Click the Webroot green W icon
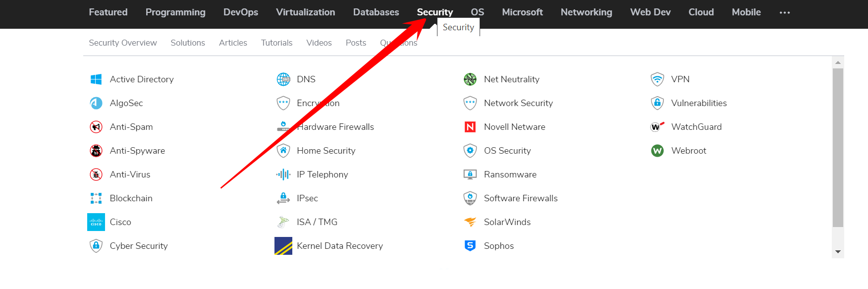This screenshot has width=868, height=289. [x=657, y=151]
